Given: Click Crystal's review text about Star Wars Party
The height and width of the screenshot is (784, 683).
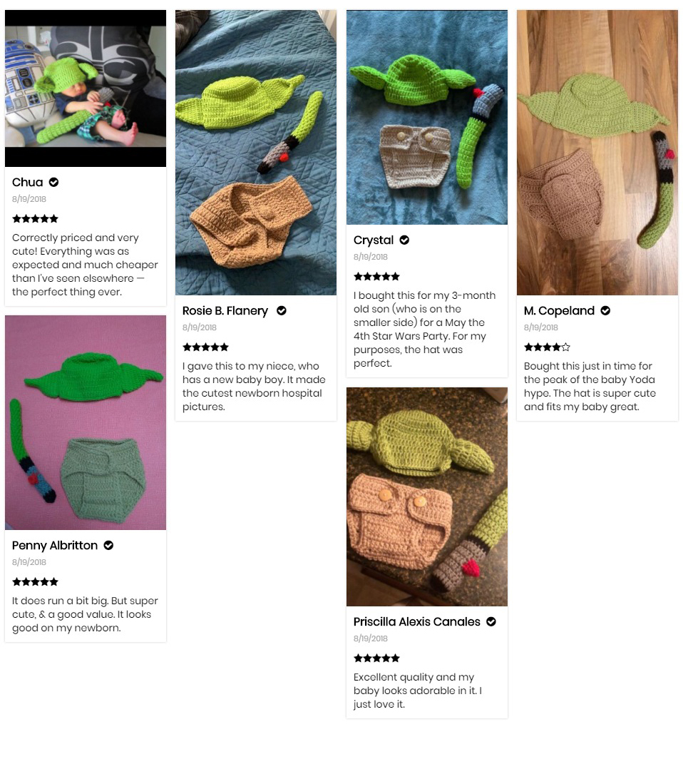Looking at the screenshot, I should pos(424,330).
